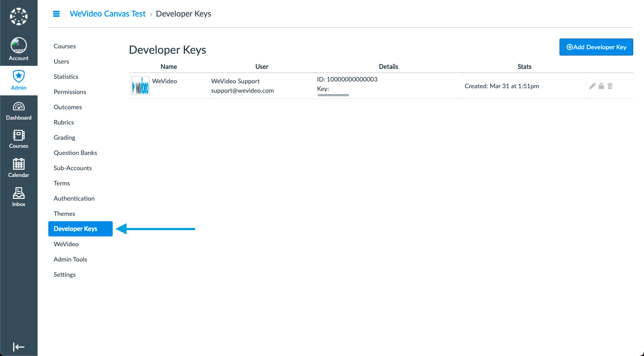Click the WeVideo name in the table row
The image size is (644, 356).
[x=165, y=81]
